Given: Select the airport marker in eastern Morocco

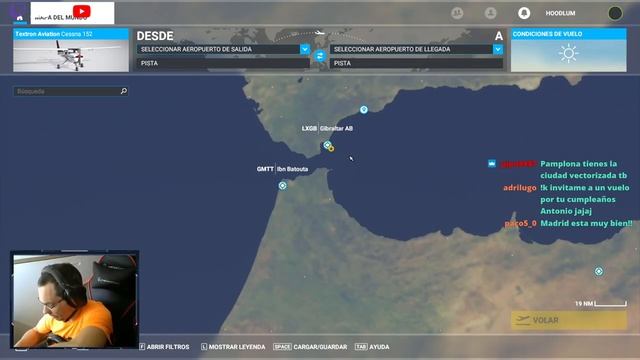Looking at the screenshot, I should [599, 271].
